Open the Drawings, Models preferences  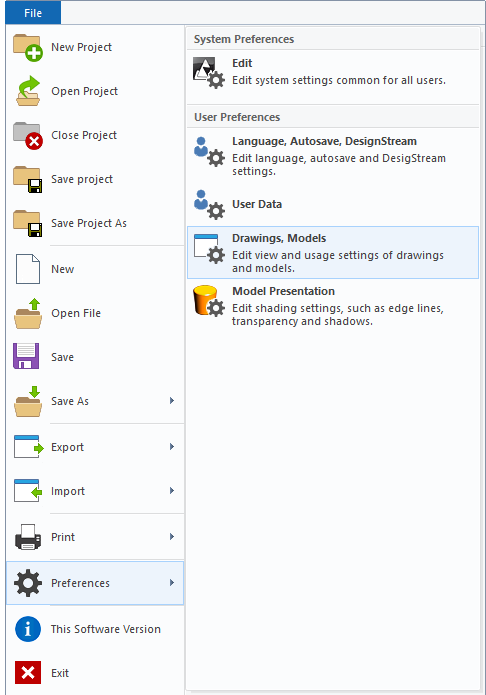pos(333,253)
